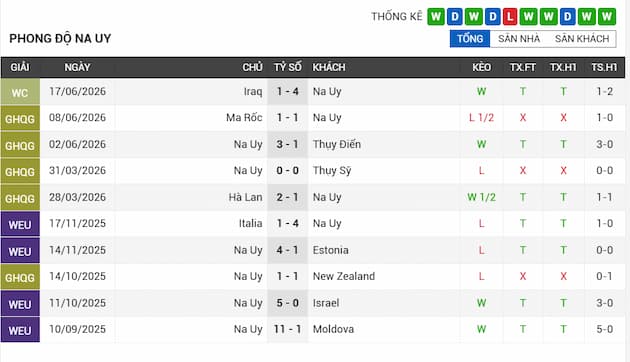
Task: Click the WEU badge on 17/11/2025 row
Action: coord(20,224)
